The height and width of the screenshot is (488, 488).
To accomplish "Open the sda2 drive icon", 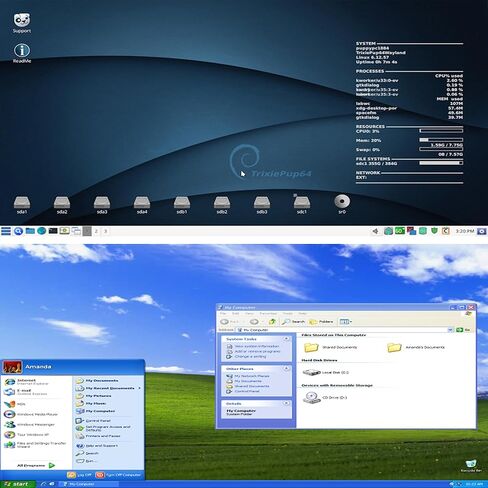I will [62, 205].
